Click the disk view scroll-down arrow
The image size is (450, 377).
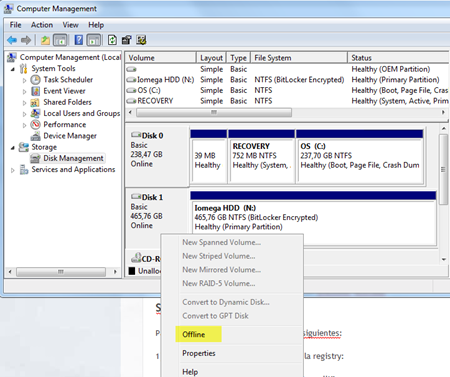(444, 259)
